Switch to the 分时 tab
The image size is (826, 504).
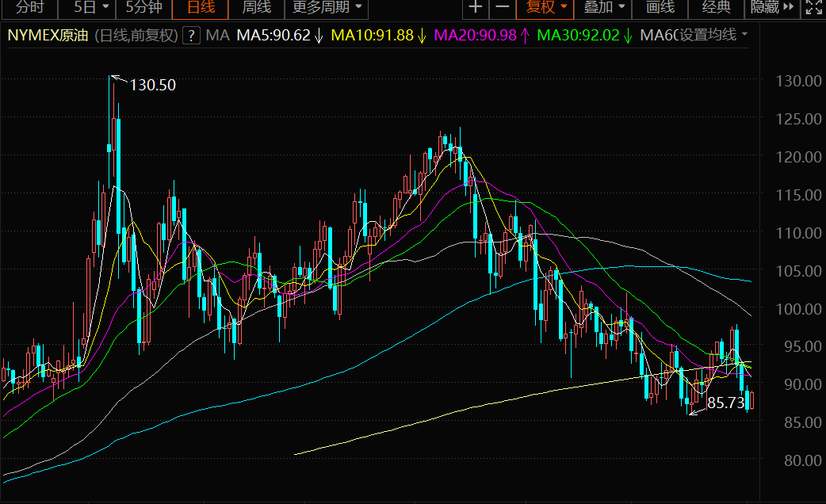point(29,7)
